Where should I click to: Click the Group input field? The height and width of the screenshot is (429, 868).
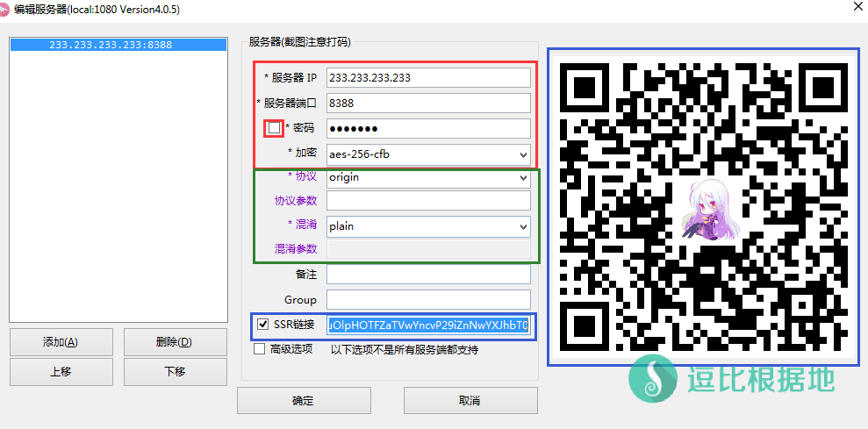click(428, 299)
